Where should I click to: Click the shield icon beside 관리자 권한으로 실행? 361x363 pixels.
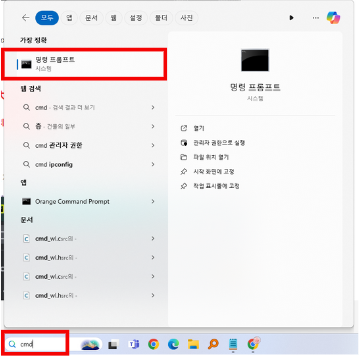[x=184, y=143]
